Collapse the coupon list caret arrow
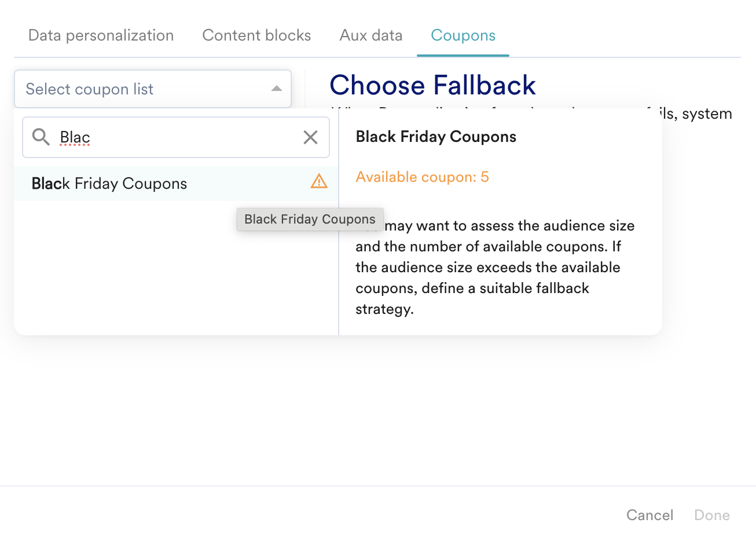The width and height of the screenshot is (756, 534). click(x=277, y=89)
